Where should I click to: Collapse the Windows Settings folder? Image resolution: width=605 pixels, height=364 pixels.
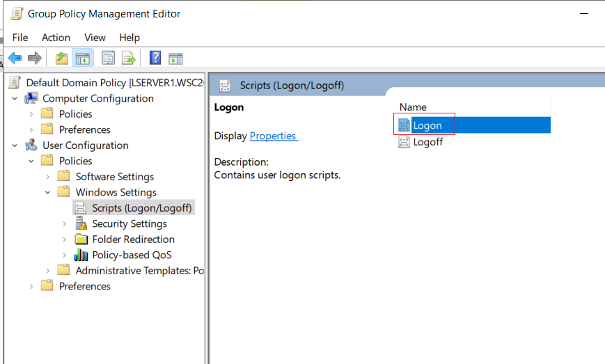(x=48, y=192)
